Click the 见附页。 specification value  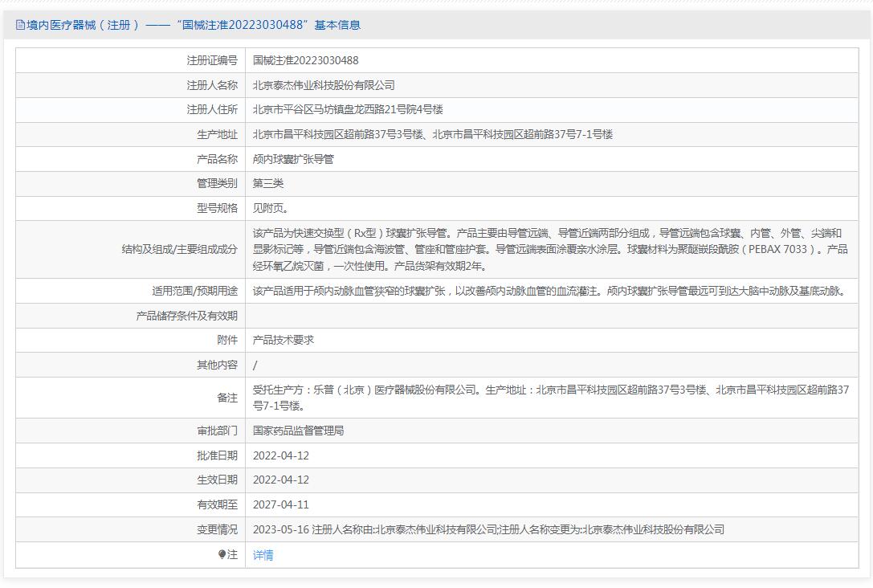pyautogui.click(x=271, y=208)
